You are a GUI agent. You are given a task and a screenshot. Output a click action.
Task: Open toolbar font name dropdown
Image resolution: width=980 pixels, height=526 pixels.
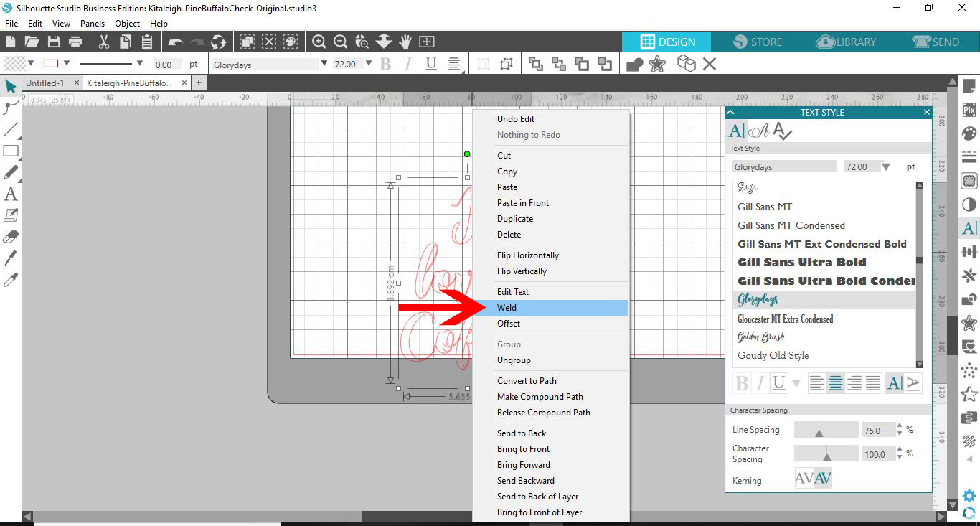[x=324, y=64]
